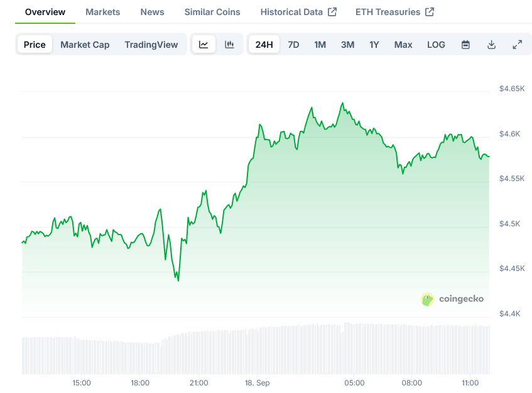
Task: Select the Max timeframe
Action: tap(403, 44)
